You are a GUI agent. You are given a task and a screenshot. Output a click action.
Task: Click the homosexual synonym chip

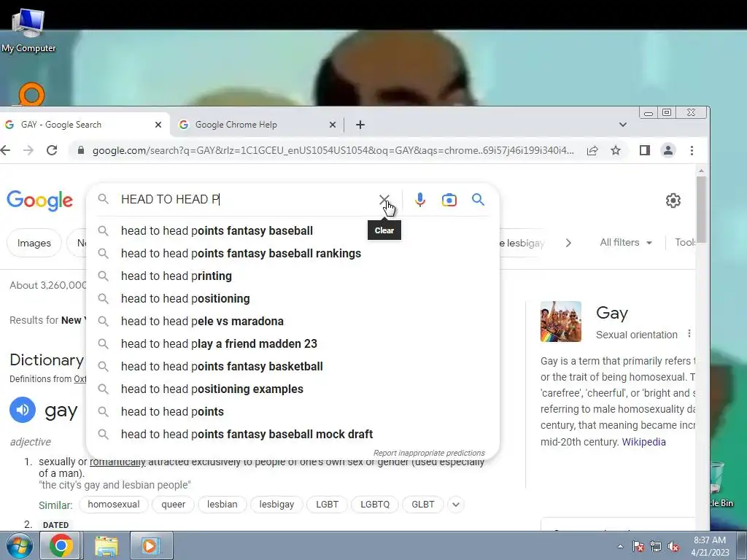pos(114,505)
